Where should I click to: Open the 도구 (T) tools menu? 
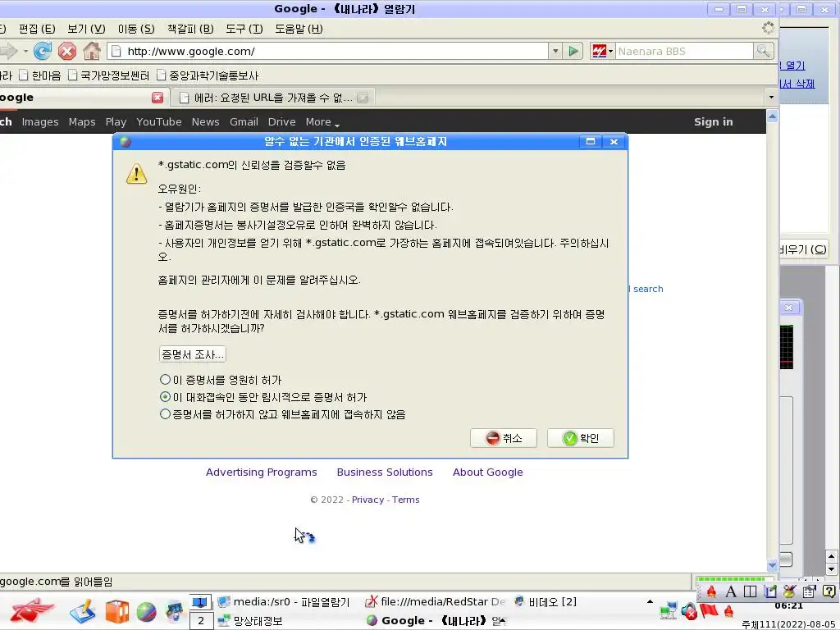[x=244, y=29]
